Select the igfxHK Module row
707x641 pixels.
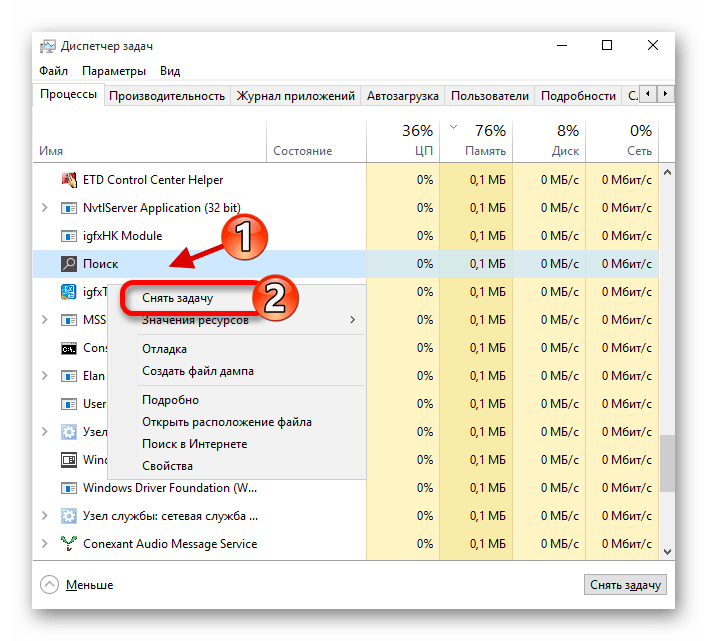pyautogui.click(x=346, y=236)
